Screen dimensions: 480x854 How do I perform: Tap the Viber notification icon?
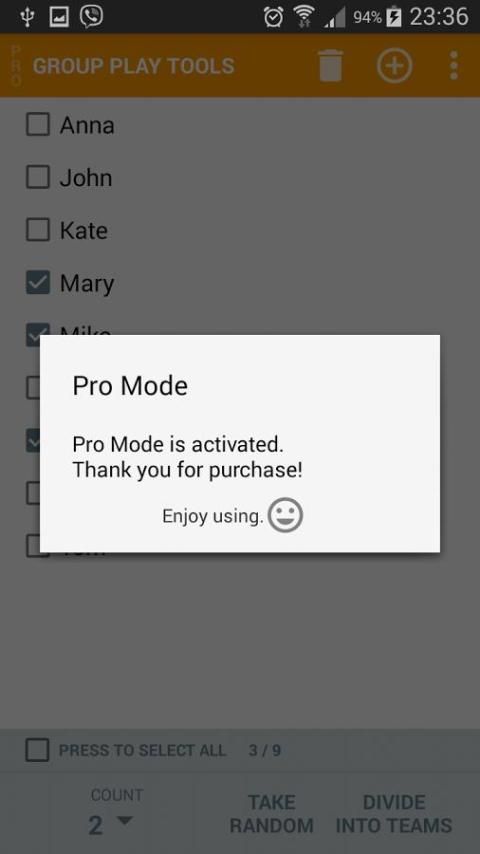pos(91,16)
